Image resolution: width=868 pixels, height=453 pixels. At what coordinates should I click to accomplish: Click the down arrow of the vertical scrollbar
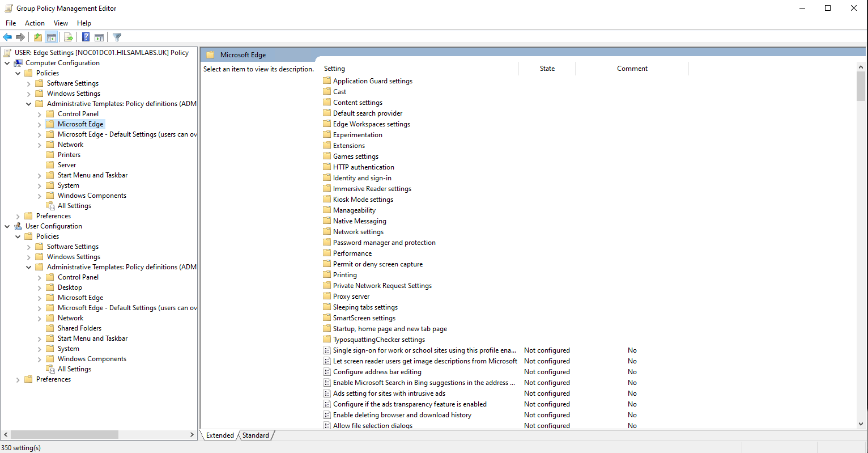(862, 423)
